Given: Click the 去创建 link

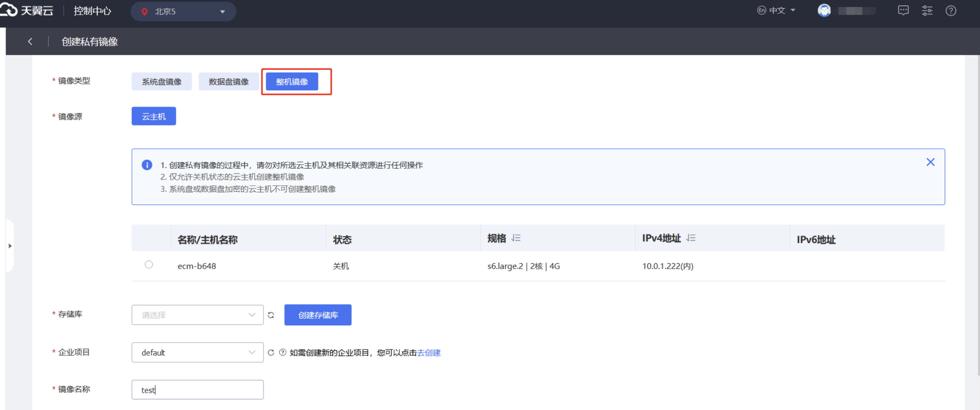Looking at the screenshot, I should point(429,353).
